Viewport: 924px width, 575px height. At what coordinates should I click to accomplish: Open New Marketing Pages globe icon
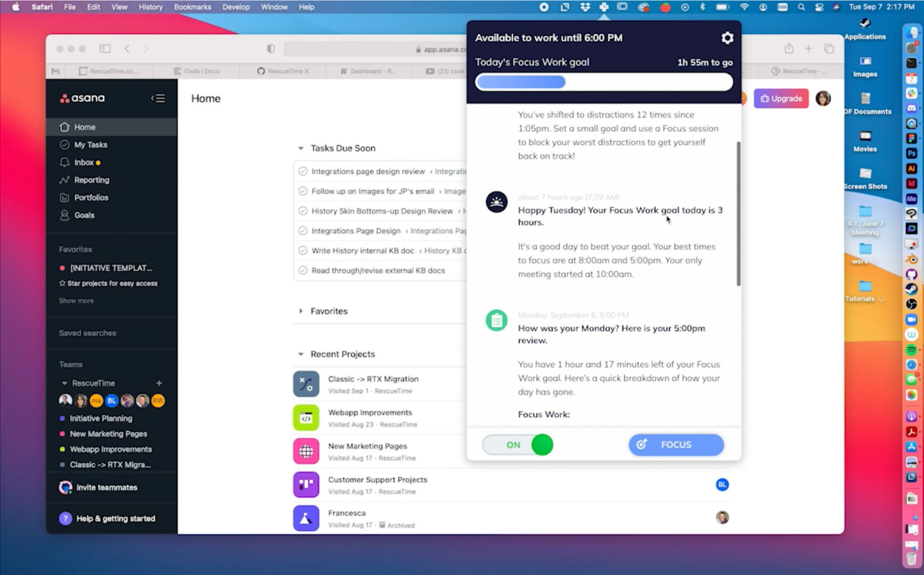306,451
